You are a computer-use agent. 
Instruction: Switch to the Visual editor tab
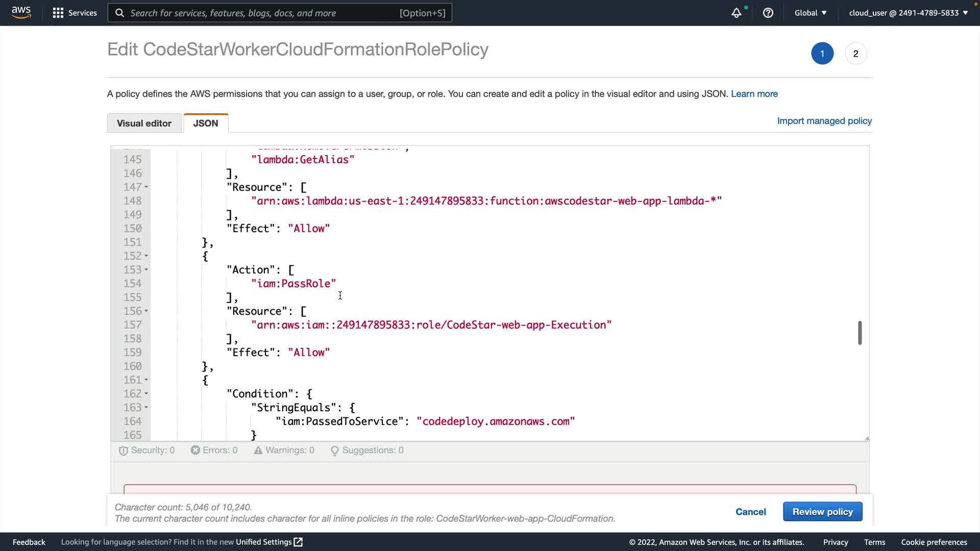tap(144, 123)
